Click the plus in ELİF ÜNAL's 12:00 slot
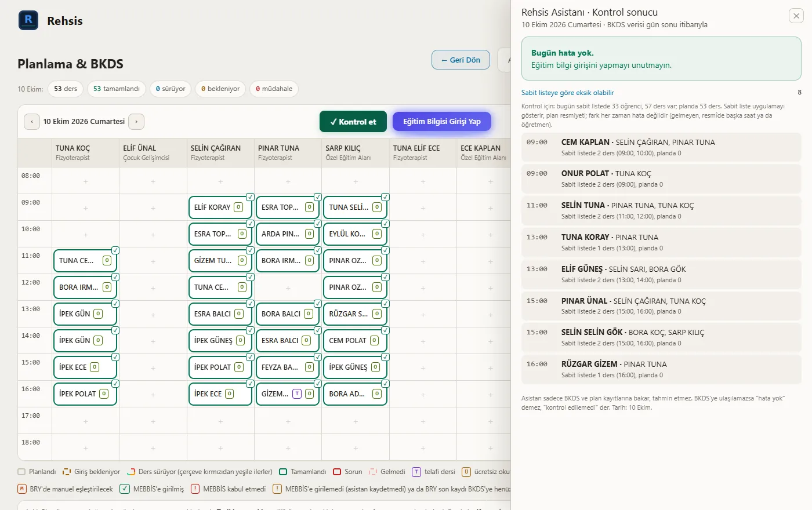 (x=153, y=288)
